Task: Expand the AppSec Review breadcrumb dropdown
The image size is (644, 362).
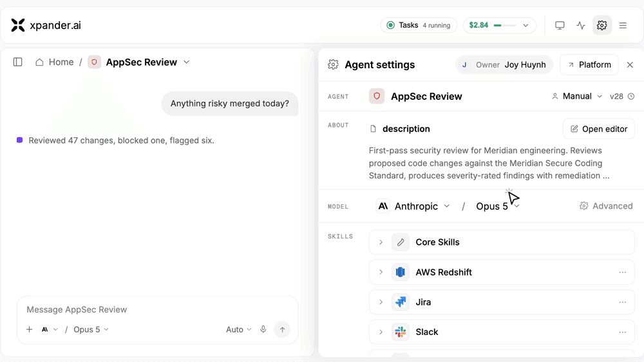Action: (187, 62)
